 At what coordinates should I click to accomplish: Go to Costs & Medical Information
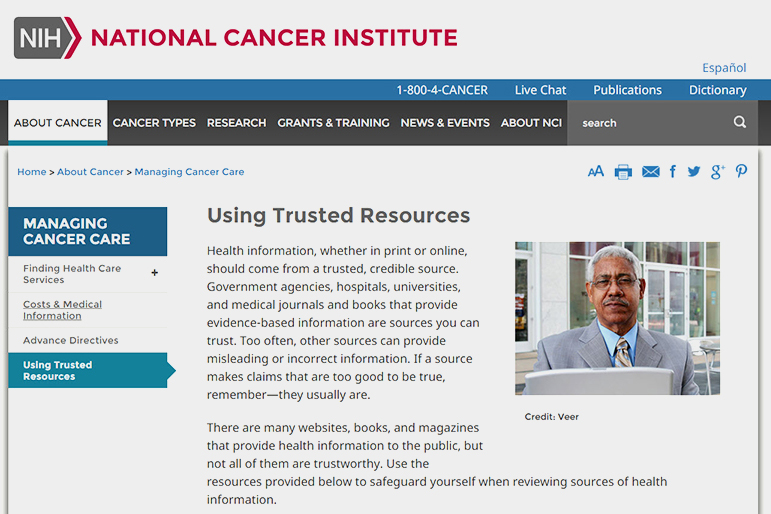pyautogui.click(x=62, y=310)
